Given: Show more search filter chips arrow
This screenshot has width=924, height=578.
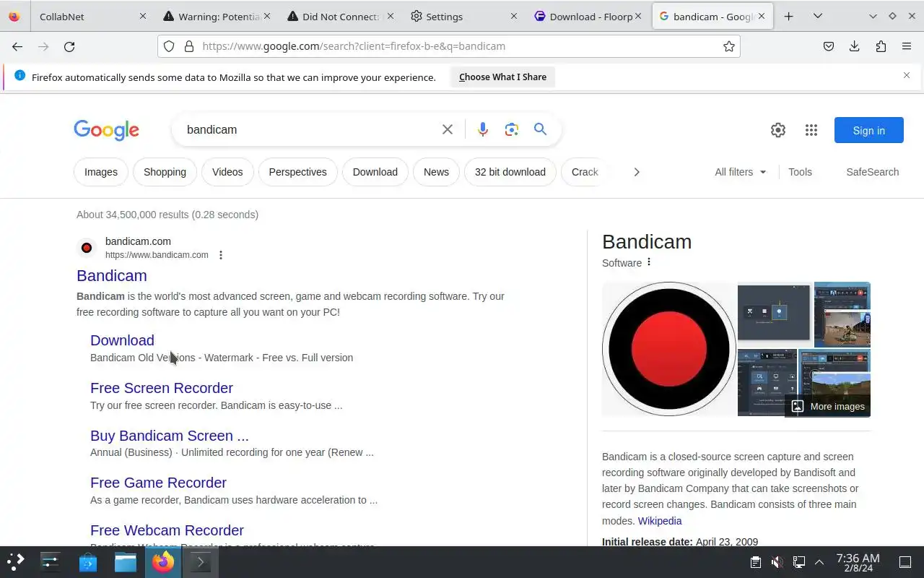Looking at the screenshot, I should tap(636, 172).
